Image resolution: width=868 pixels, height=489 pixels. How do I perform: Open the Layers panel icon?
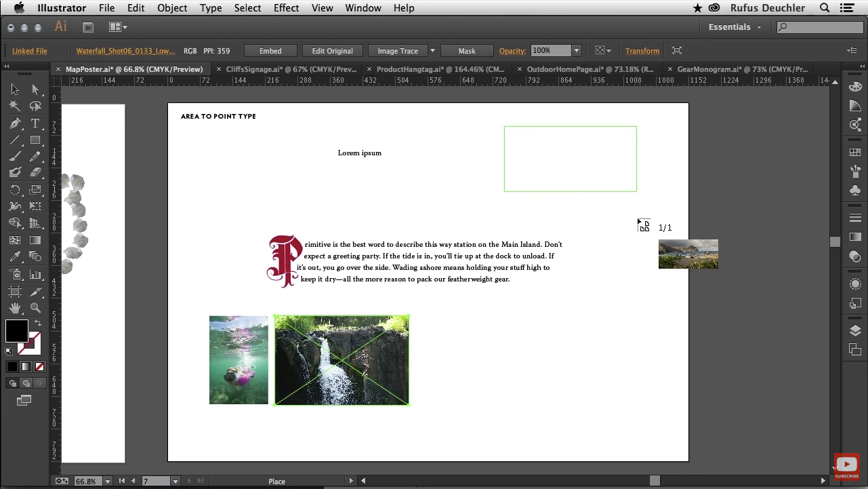[855, 330]
